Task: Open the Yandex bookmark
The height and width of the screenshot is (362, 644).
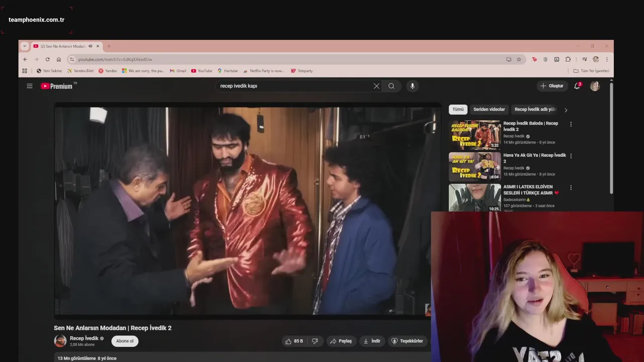Action: pyautogui.click(x=108, y=71)
